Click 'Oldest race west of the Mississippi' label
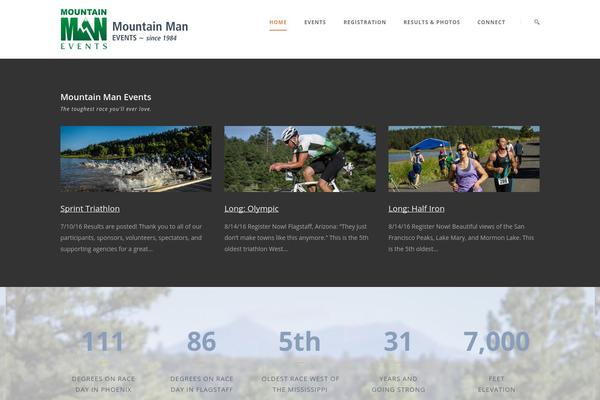This screenshot has height=400, width=600. tap(300, 384)
